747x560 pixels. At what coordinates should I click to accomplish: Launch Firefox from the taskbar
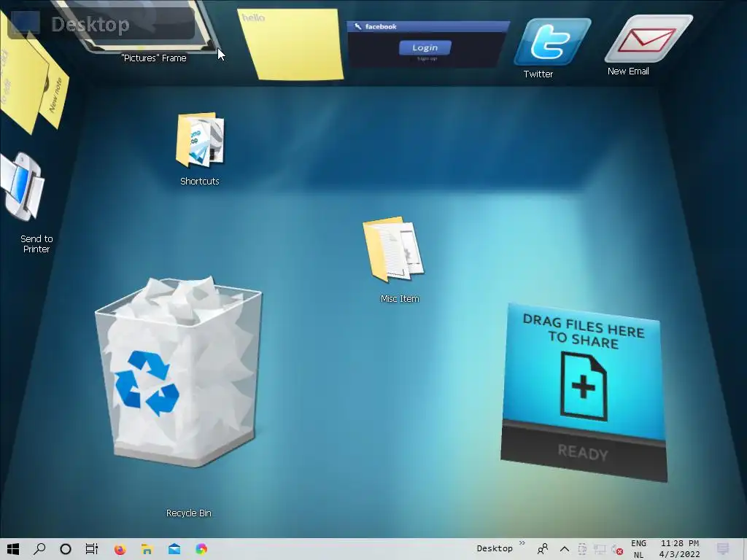(x=120, y=549)
